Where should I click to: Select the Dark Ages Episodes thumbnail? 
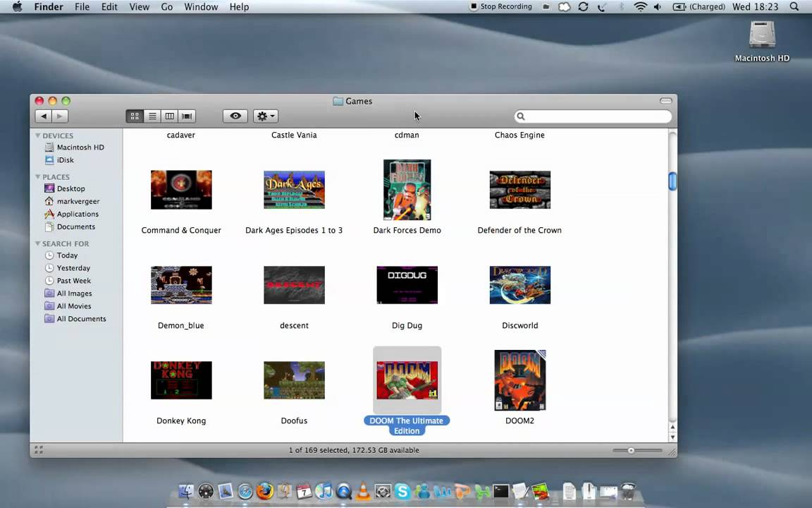pos(294,190)
